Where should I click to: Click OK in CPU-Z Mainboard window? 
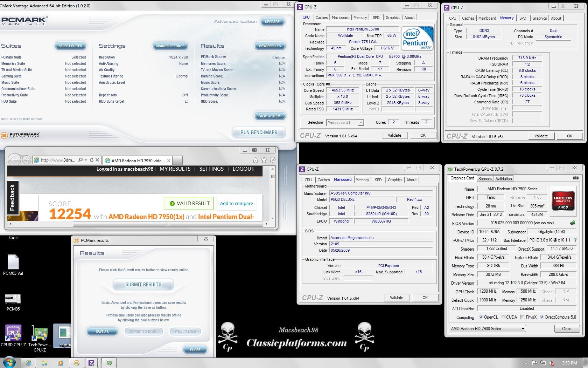425,298
